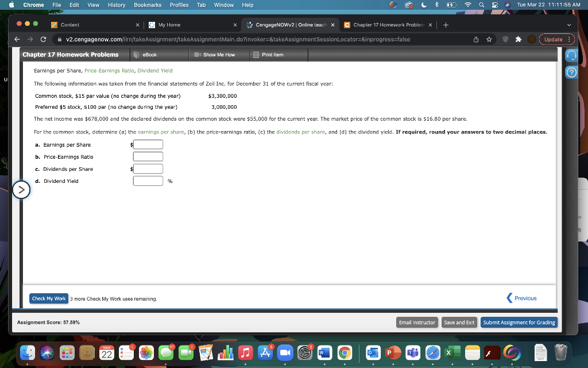Open the App Store from the dock
The height and width of the screenshot is (368, 588).
[x=265, y=353]
